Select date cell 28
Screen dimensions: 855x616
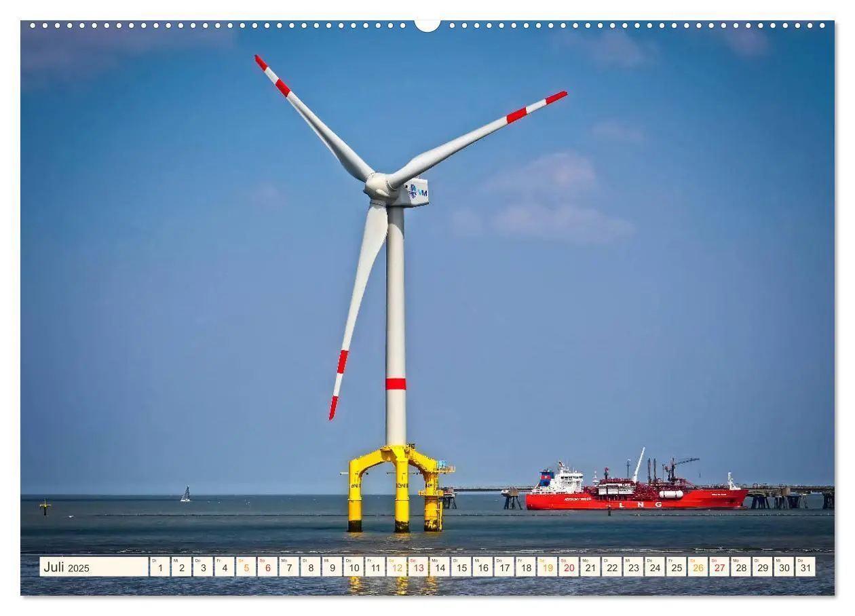click(740, 567)
